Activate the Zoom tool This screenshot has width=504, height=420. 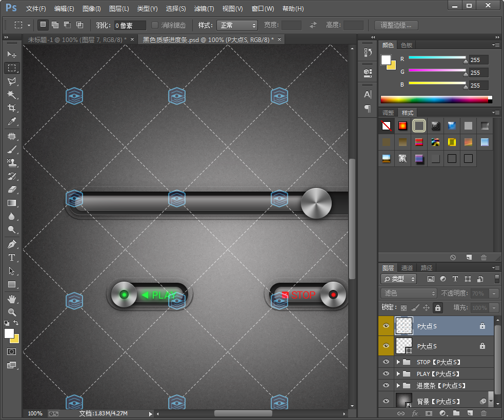(x=12, y=311)
